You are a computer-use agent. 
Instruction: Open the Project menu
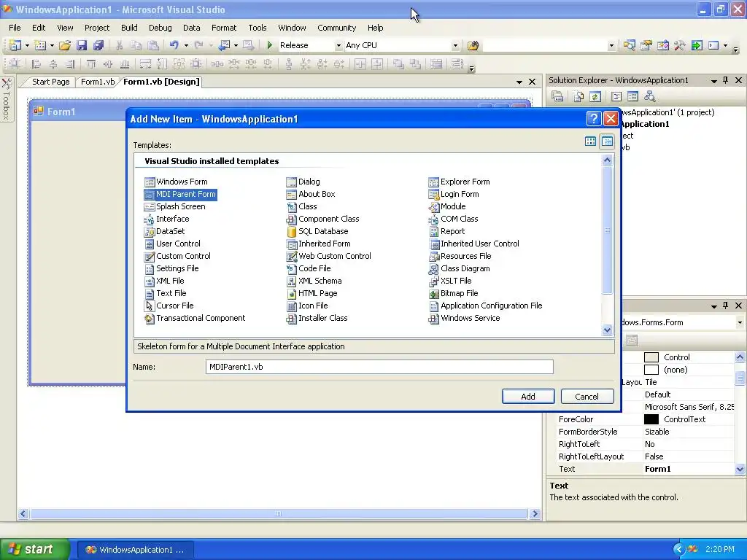pyautogui.click(x=97, y=28)
